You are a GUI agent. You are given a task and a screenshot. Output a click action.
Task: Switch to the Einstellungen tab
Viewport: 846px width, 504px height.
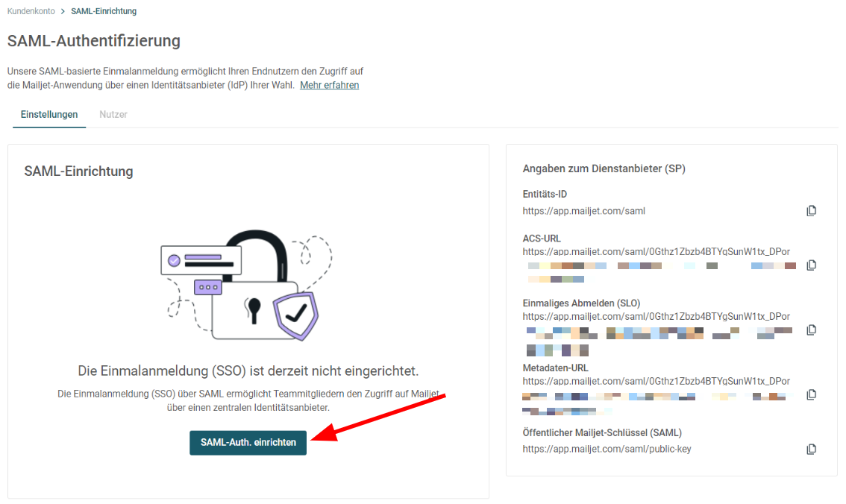[x=49, y=114]
